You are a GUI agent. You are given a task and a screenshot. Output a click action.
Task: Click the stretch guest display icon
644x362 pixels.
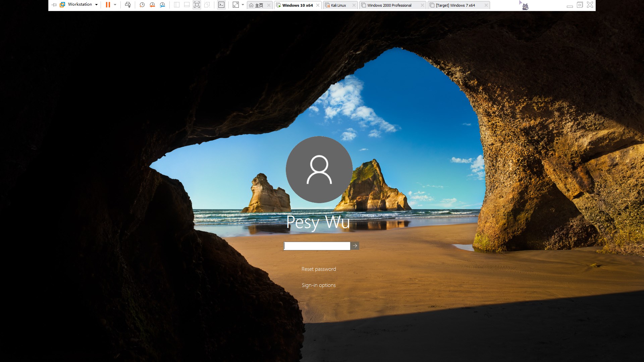coord(236,5)
